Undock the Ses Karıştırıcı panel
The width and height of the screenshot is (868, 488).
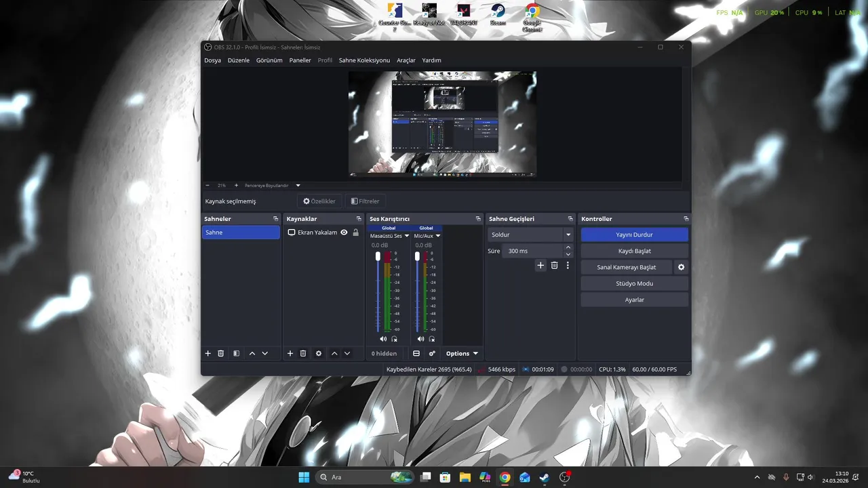478,219
